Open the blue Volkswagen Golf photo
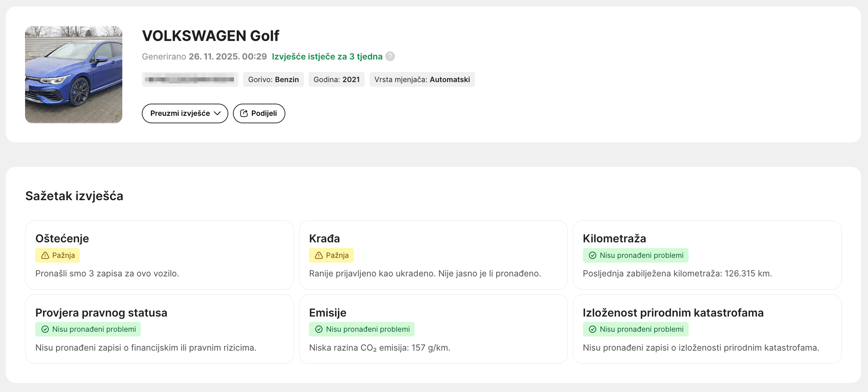This screenshot has height=392, width=868. [73, 74]
